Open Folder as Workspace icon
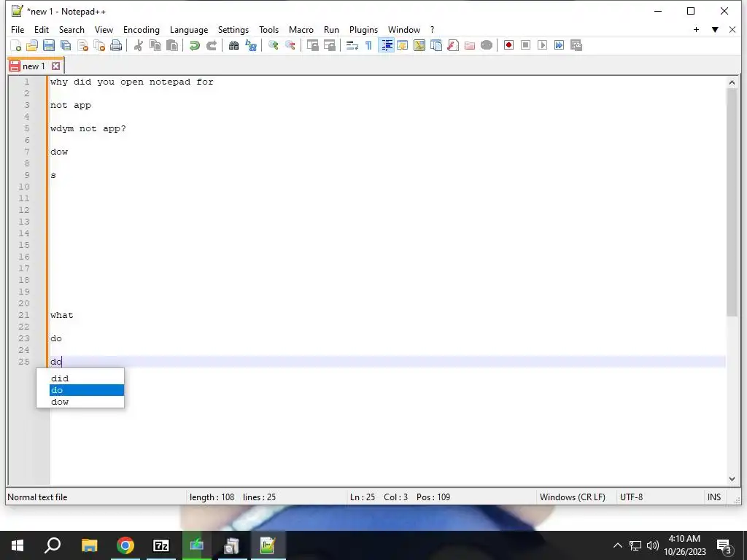 pos(470,45)
